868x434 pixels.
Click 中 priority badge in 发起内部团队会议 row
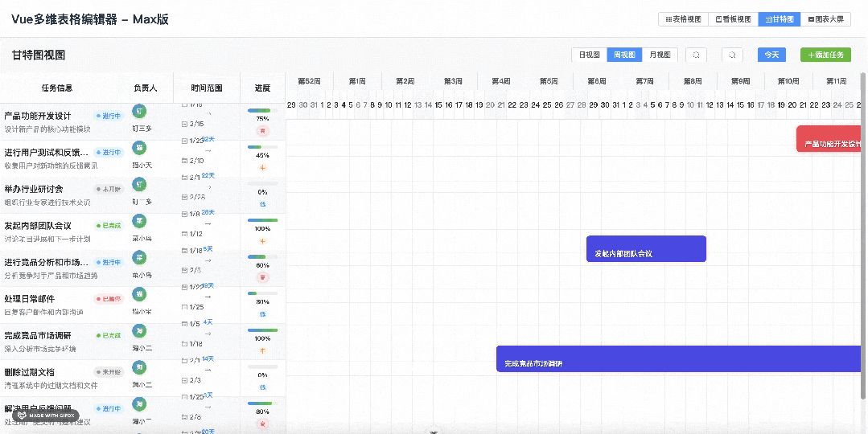pos(262,240)
